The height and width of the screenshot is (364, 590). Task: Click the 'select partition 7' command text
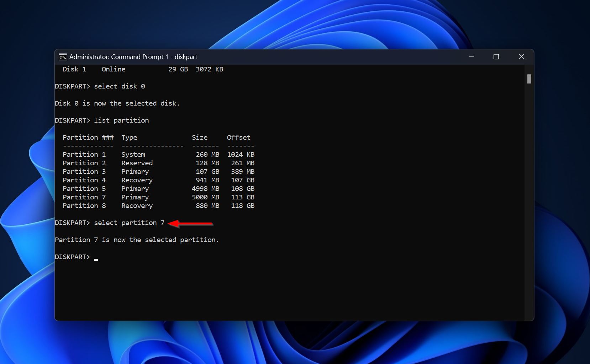(129, 223)
